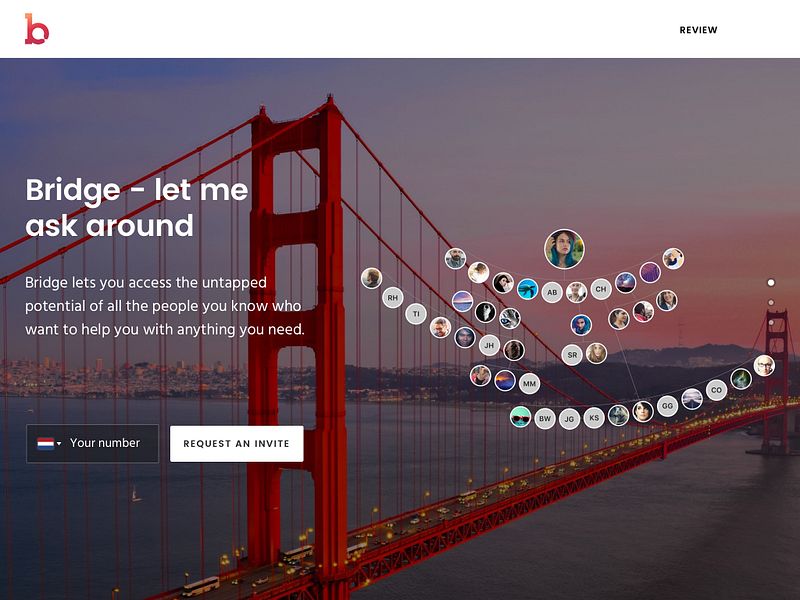This screenshot has width=800, height=600.
Task: Click the KS initials avatar
Action: coord(594,418)
